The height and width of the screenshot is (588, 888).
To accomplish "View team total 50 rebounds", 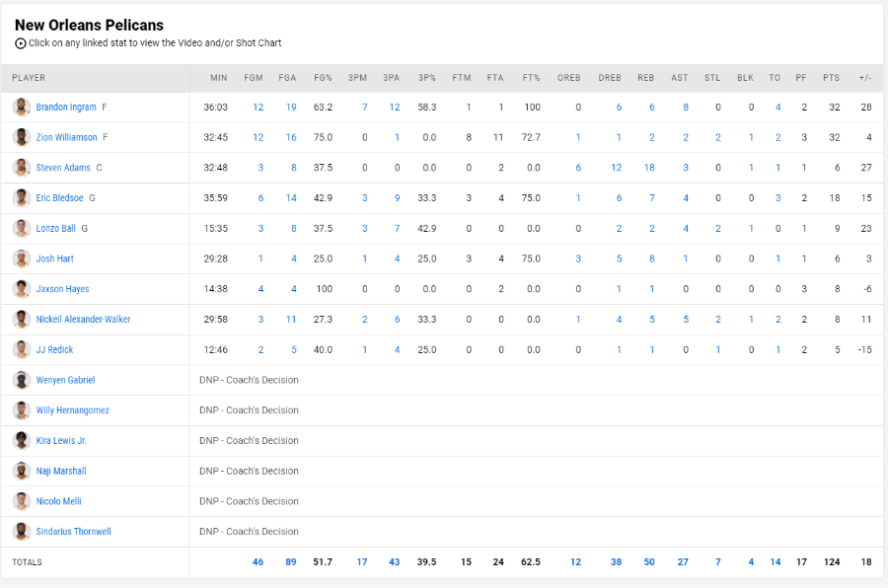I will tap(649, 562).
